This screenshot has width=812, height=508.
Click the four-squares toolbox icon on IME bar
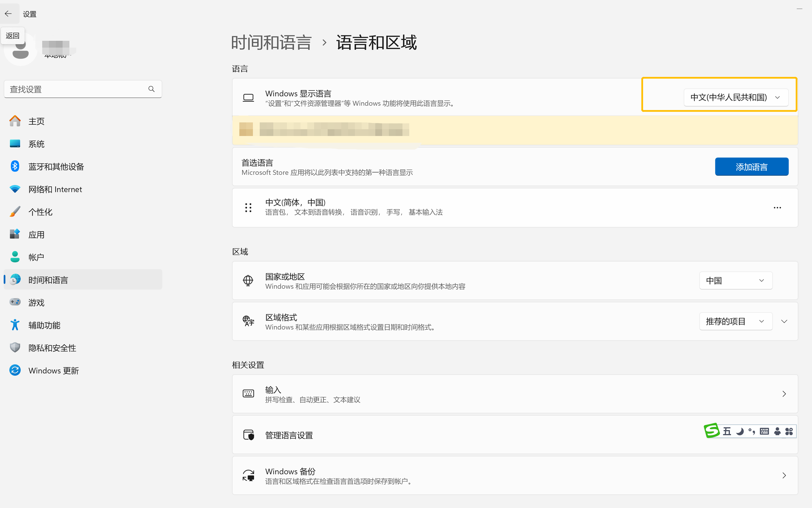click(789, 432)
